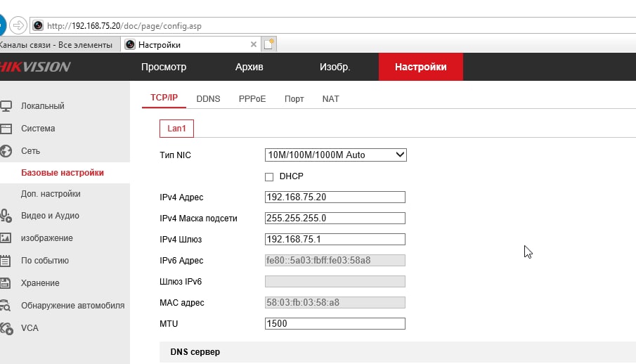Open Хранение section in sidebar
This screenshot has width=636, height=364.
coord(40,283)
